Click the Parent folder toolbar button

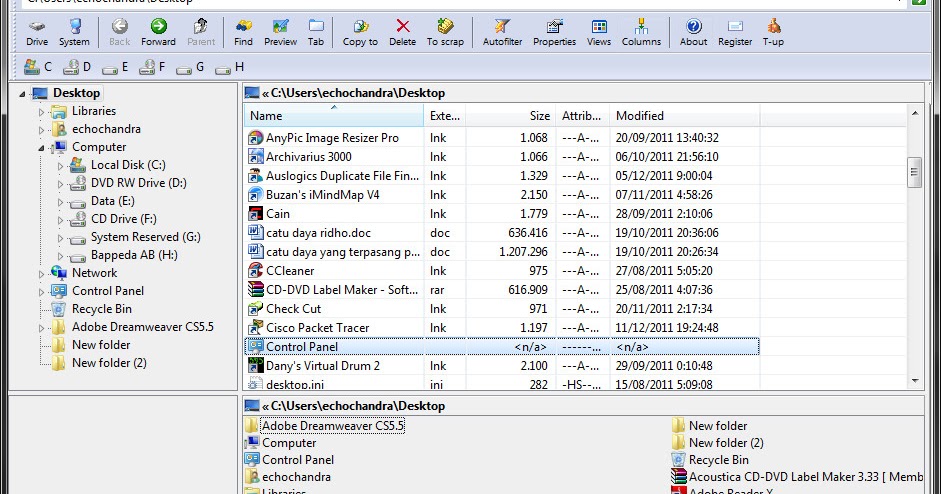click(201, 32)
